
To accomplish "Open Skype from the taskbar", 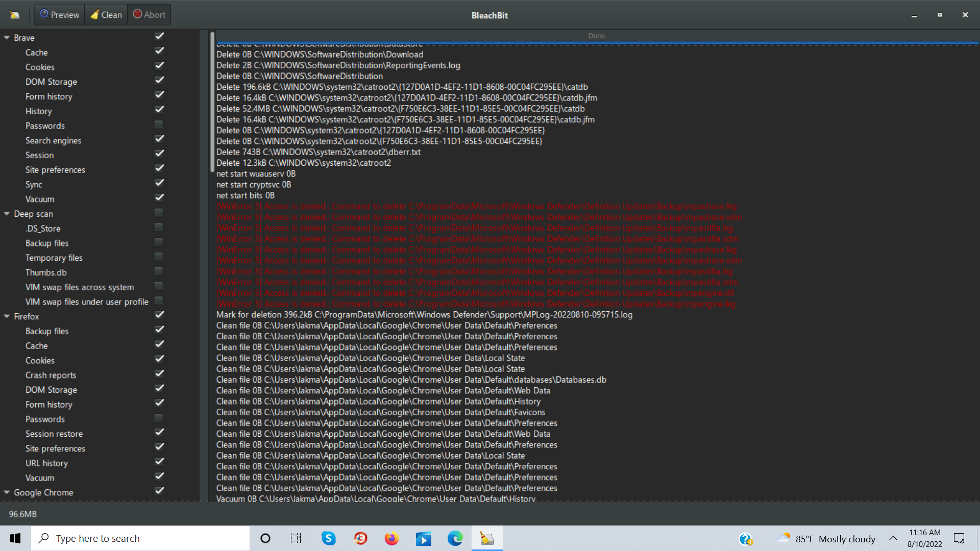I will pyautogui.click(x=328, y=538).
